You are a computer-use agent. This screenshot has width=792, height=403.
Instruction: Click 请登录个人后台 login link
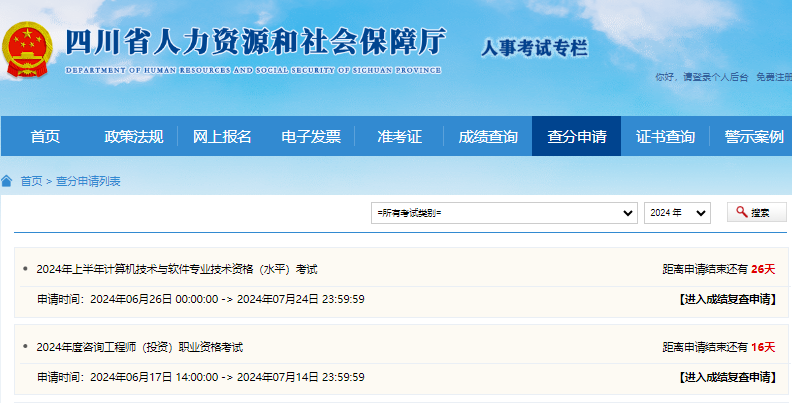click(x=715, y=77)
